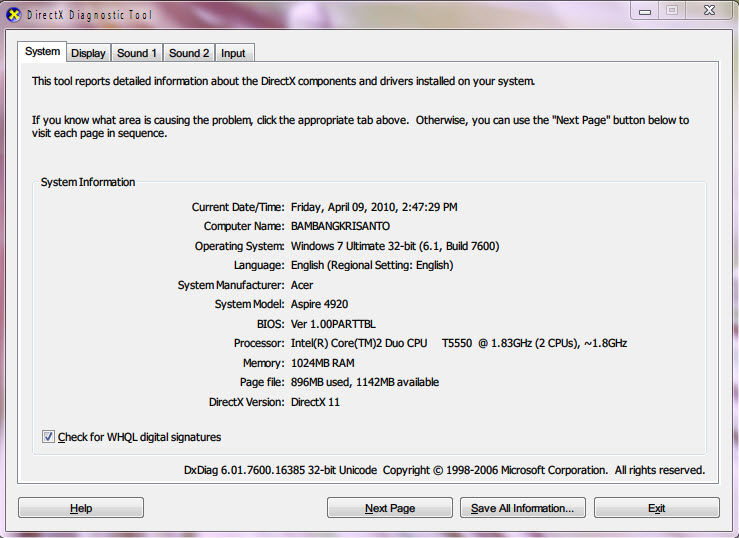Click 'English (Regional Setting: English)' value
The height and width of the screenshot is (538, 739).
click(372, 265)
